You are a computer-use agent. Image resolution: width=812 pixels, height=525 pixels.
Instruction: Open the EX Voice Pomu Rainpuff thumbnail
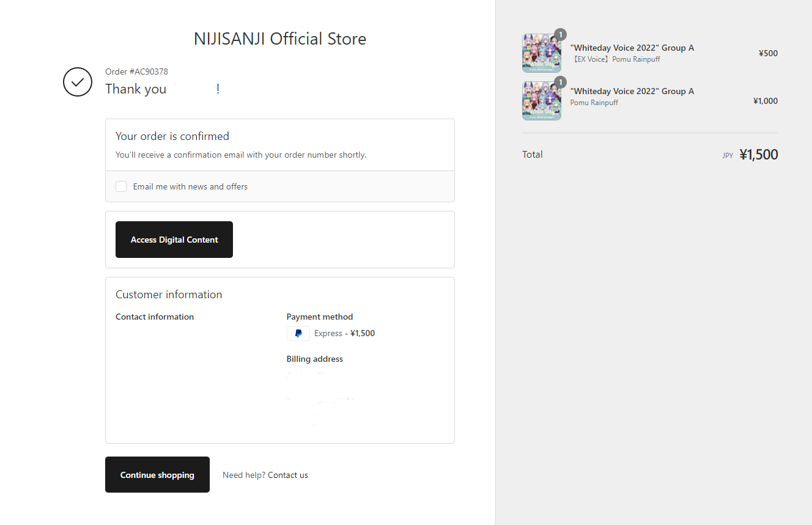[542, 53]
